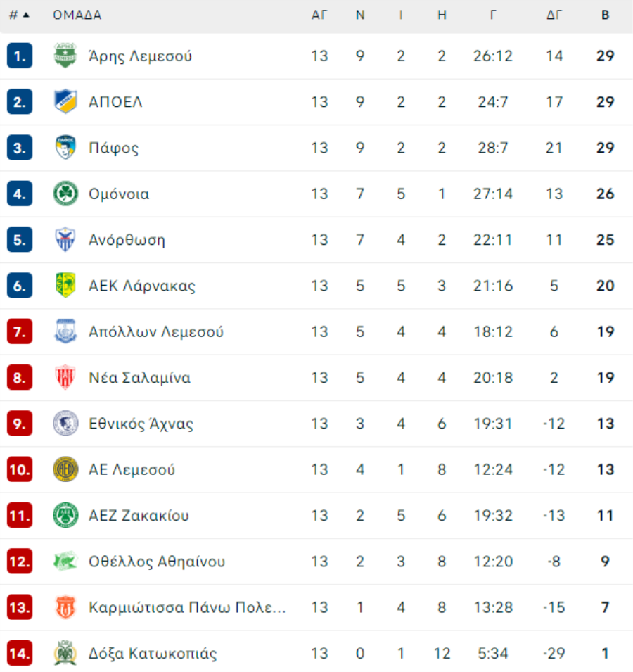
Task: Open the Εθνικός Άχνας team link
Action: [x=141, y=424]
